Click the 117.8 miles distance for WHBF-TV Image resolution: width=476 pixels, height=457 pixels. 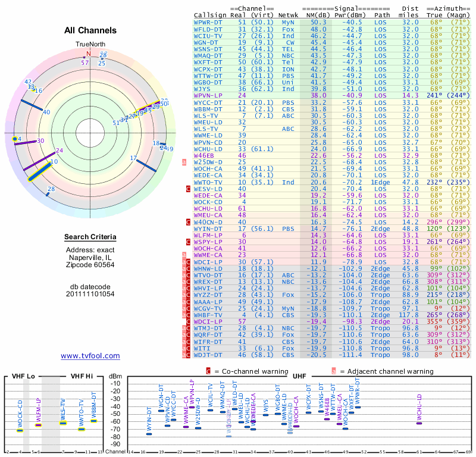coord(409,315)
